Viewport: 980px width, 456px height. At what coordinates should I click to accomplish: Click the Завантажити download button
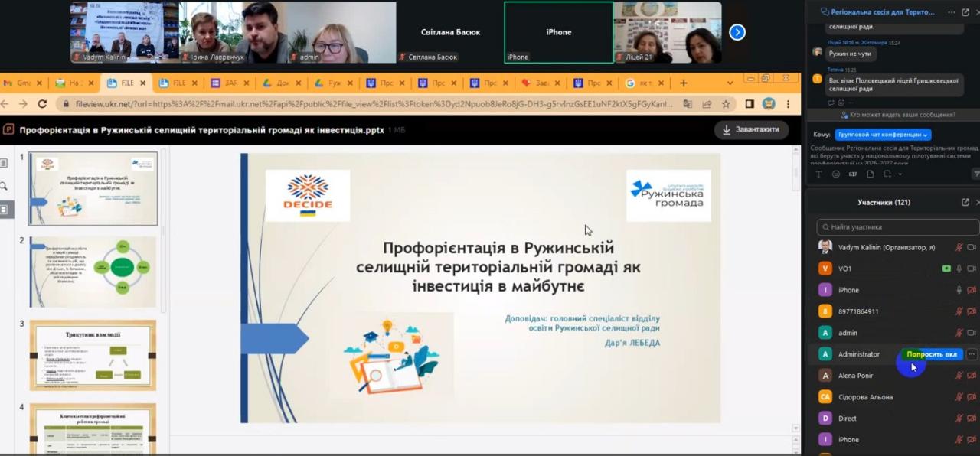[751, 129]
